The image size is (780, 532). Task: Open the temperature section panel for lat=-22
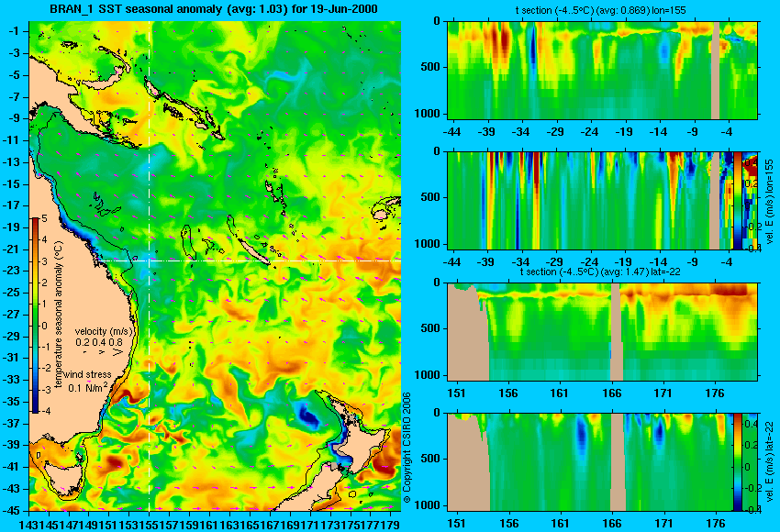pos(602,332)
